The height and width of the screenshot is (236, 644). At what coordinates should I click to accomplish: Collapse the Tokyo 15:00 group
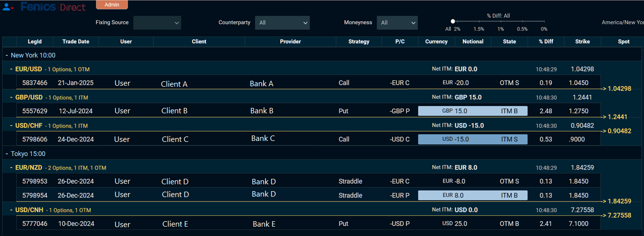(x=7, y=154)
